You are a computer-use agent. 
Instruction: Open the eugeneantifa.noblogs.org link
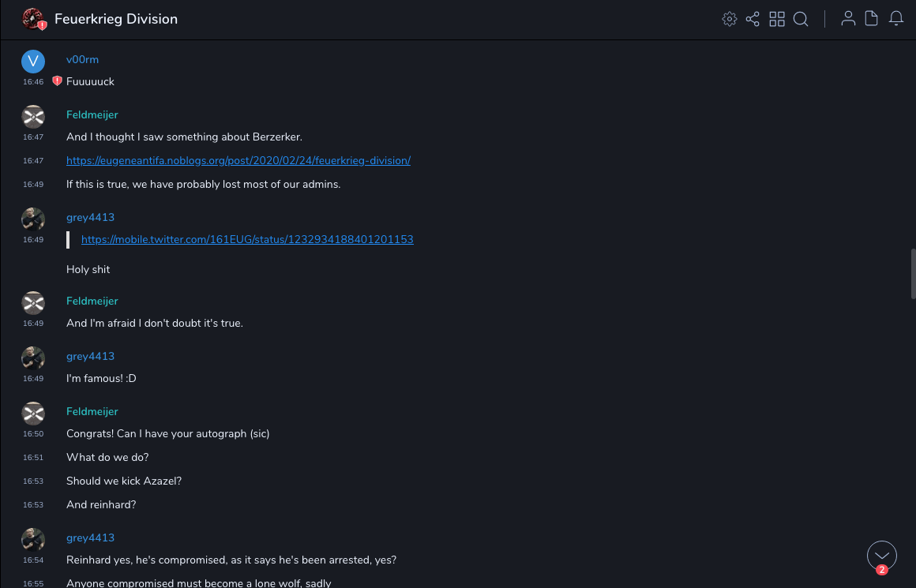238,160
